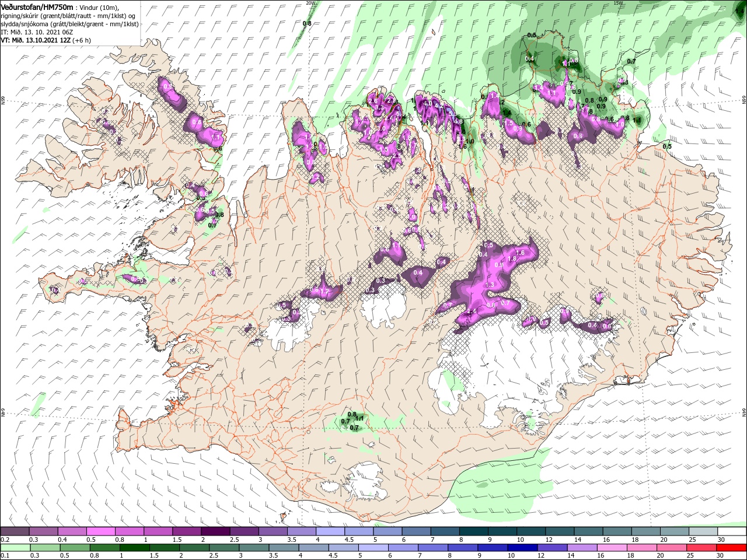Pick the pale green 0.1 rain legend swatch
747x560 pixels.
(x=15, y=548)
